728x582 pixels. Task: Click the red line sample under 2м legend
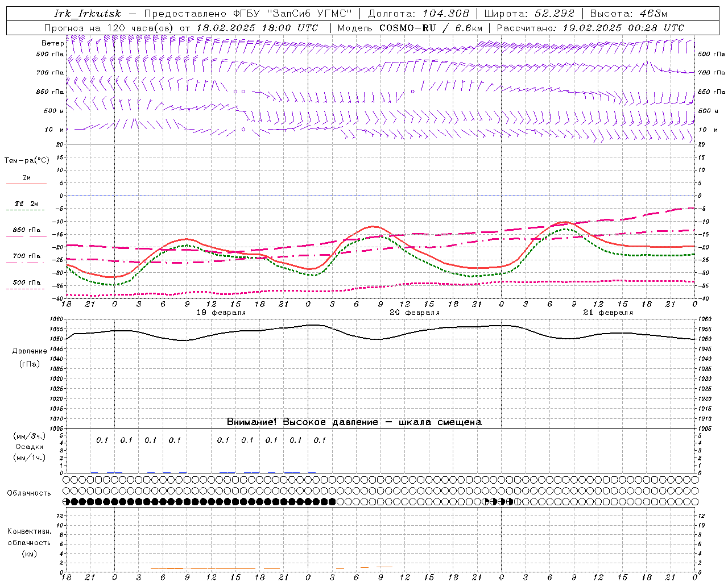26,184
